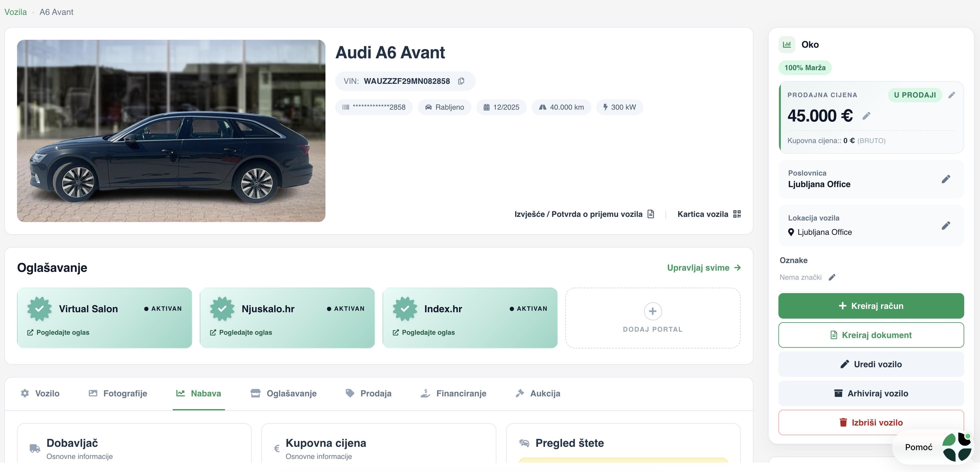This screenshot has width=980, height=472.
Task: Click the Izbriši vozilo button
Action: [871, 422]
